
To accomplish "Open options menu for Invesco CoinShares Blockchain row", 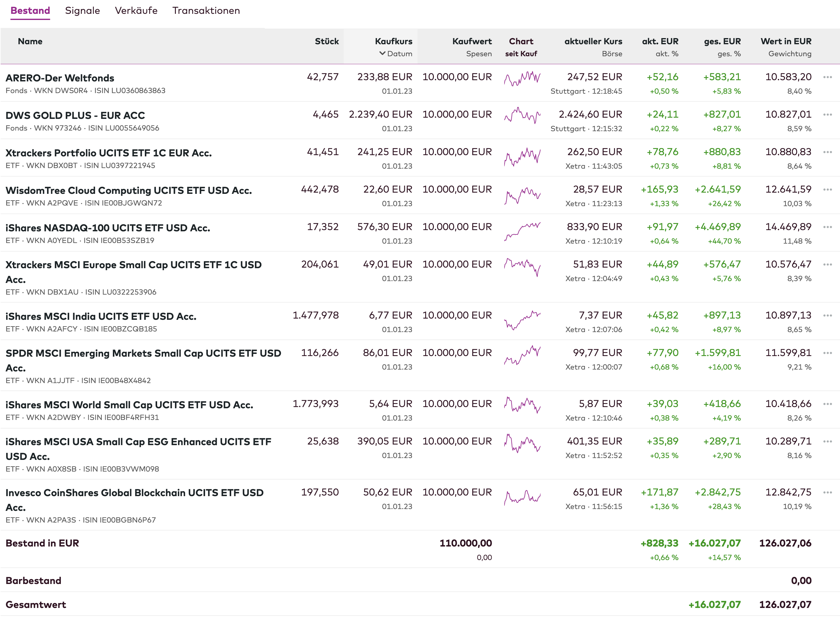I will click(x=827, y=492).
